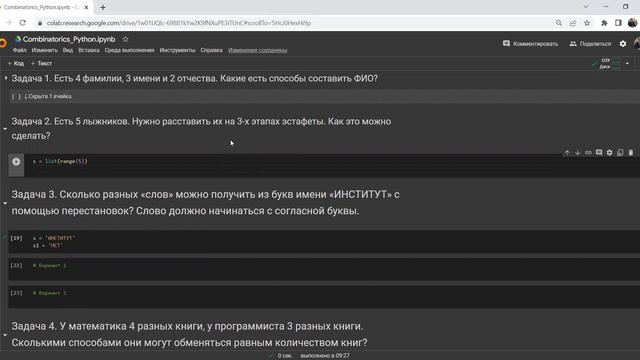Collapse the Задача 2 section
640x360 pixels.
[5, 129]
